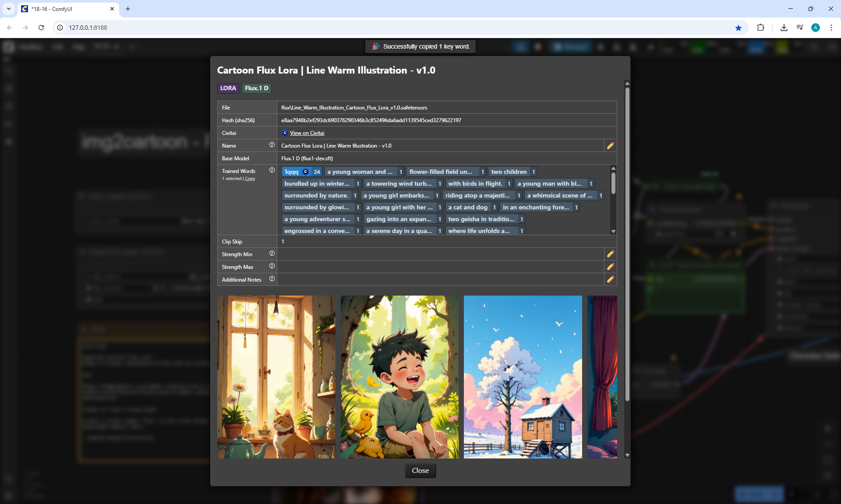Select the 'two children' trained word tag
Viewport: 841px width, 504px height.
(509, 172)
